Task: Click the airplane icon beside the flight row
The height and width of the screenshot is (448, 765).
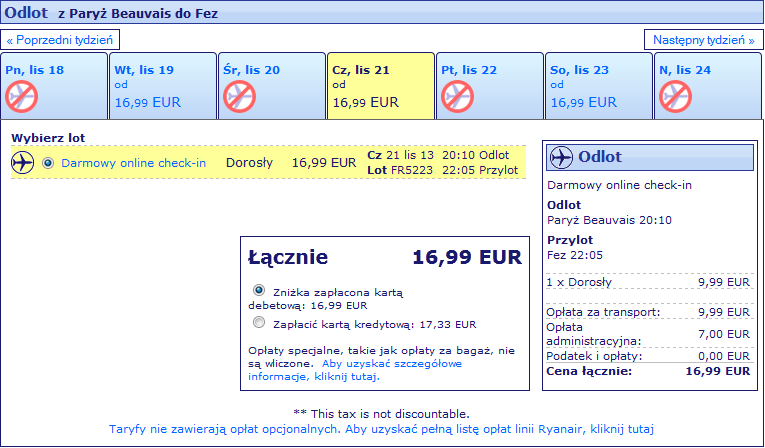Action: click(22, 163)
